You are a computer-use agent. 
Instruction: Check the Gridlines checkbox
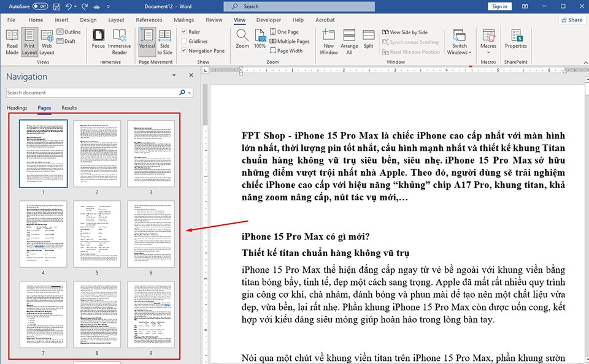pyautogui.click(x=184, y=41)
